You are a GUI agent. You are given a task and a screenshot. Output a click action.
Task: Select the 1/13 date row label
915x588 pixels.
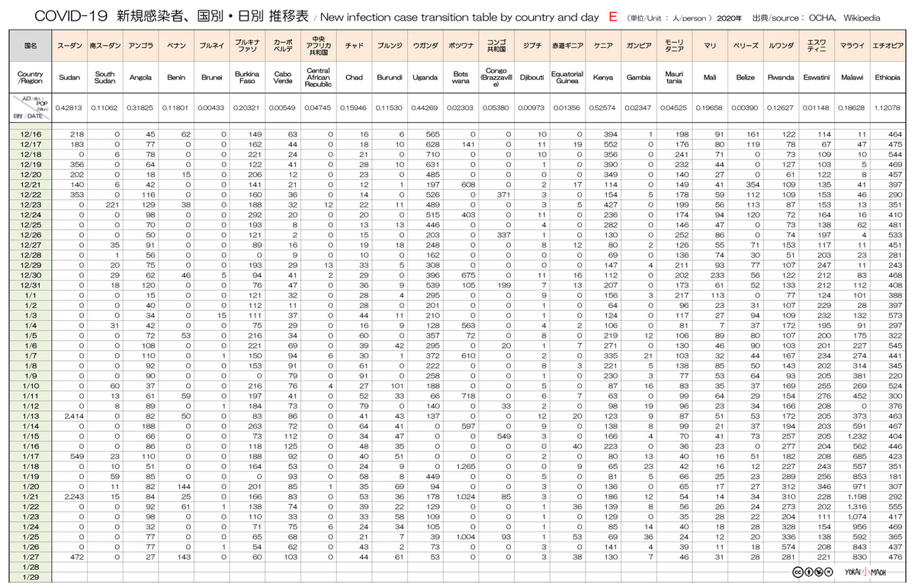30,416
